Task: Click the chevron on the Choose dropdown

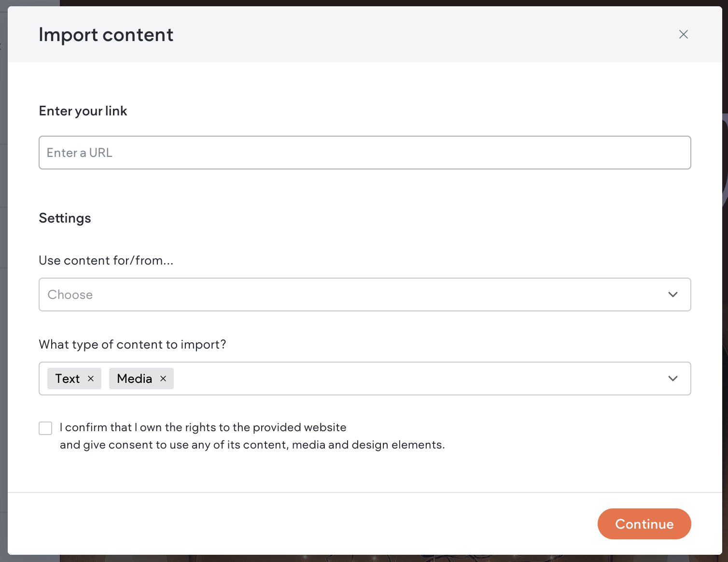Action: [x=673, y=295]
